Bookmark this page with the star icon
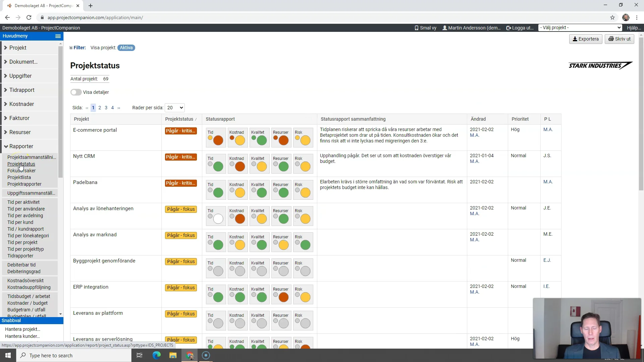This screenshot has width=644, height=362. (x=612, y=17)
